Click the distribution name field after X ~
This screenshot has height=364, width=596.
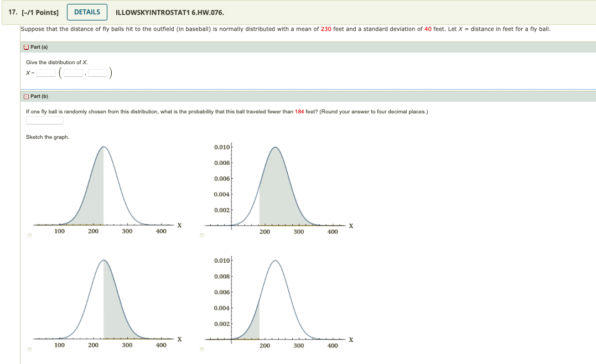click(46, 73)
